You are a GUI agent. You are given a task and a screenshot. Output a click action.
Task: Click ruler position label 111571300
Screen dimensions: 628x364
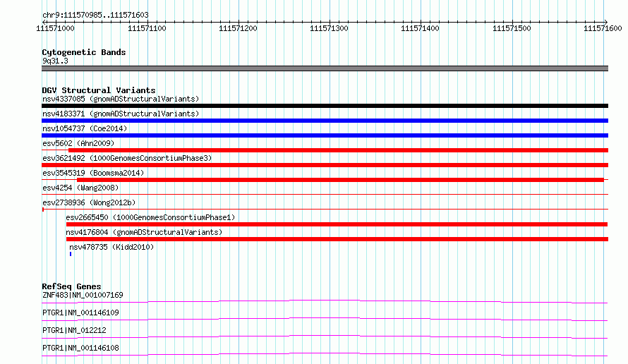330,28
